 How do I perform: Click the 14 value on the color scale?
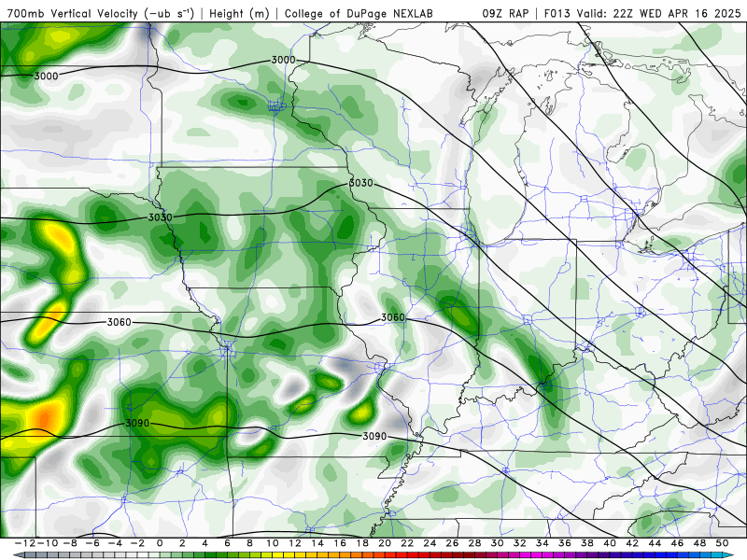pyautogui.click(x=317, y=543)
